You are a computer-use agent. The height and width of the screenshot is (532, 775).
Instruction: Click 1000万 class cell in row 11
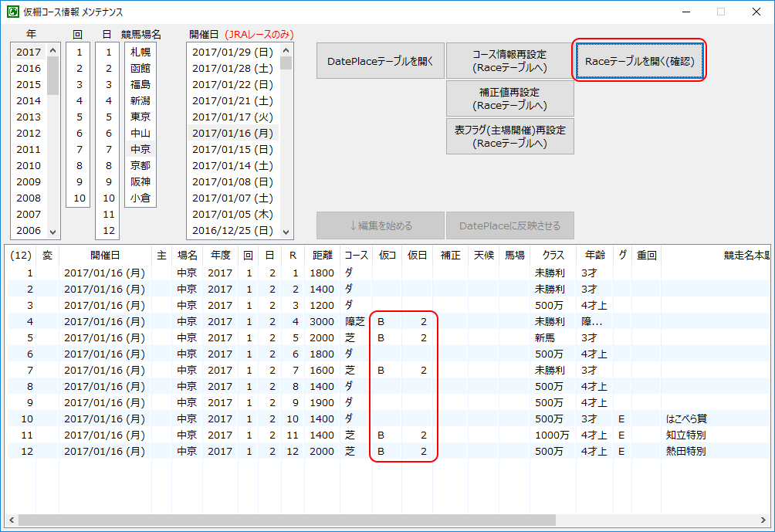(x=552, y=435)
